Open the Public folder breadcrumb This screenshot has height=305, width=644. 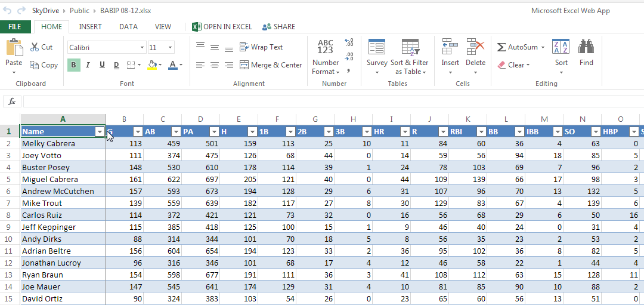[x=80, y=11]
